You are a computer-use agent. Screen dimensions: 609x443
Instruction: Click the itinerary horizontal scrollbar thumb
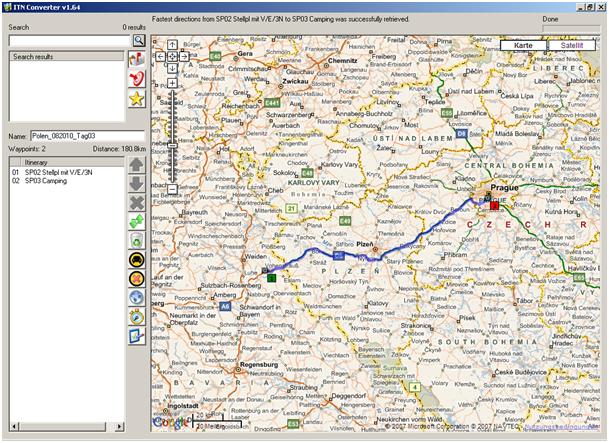pyautogui.click(x=62, y=427)
